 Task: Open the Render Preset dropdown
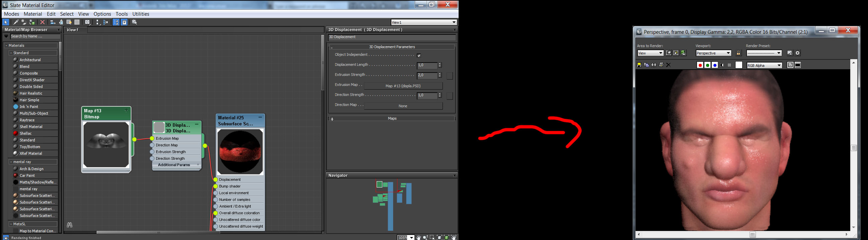pyautogui.click(x=764, y=53)
